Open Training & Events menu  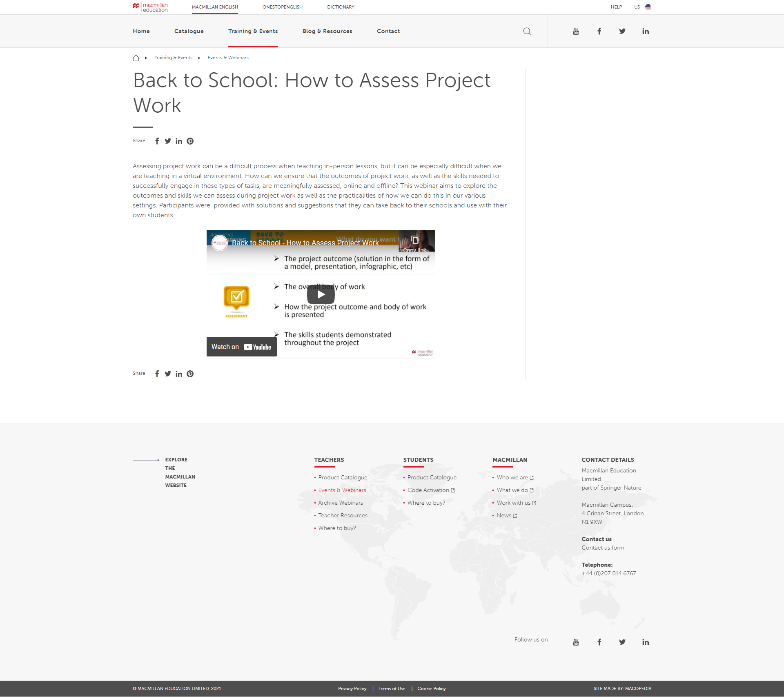click(x=253, y=31)
